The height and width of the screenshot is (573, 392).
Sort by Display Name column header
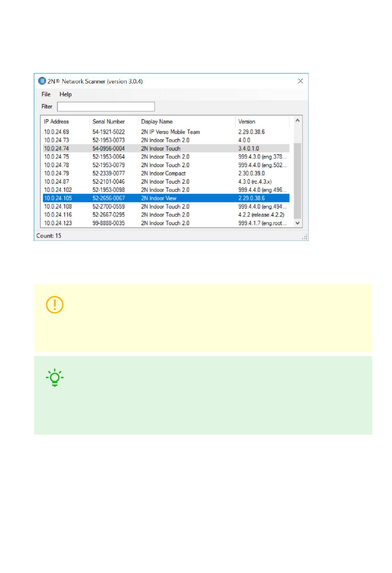tap(187, 121)
